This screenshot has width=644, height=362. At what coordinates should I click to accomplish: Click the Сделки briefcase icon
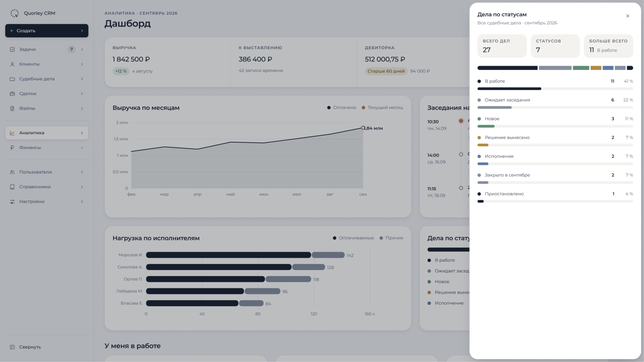click(12, 94)
